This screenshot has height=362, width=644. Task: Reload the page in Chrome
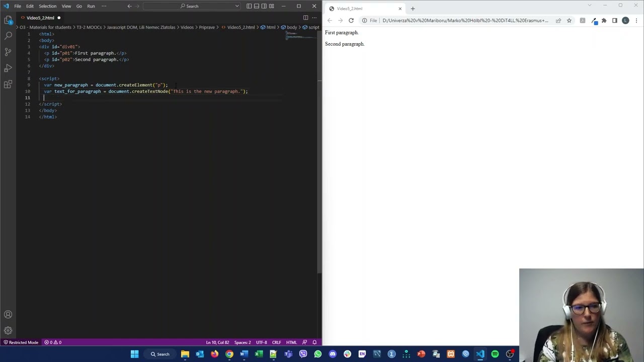point(351,21)
